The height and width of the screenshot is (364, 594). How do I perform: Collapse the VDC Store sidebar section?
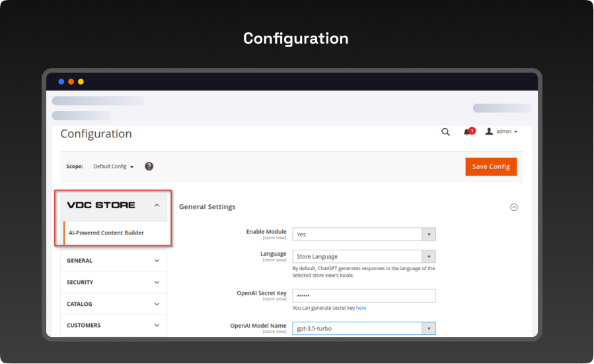pyautogui.click(x=157, y=205)
